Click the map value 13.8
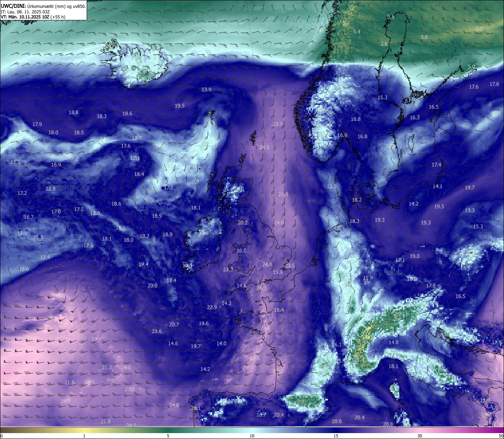 pyautogui.click(x=73, y=112)
